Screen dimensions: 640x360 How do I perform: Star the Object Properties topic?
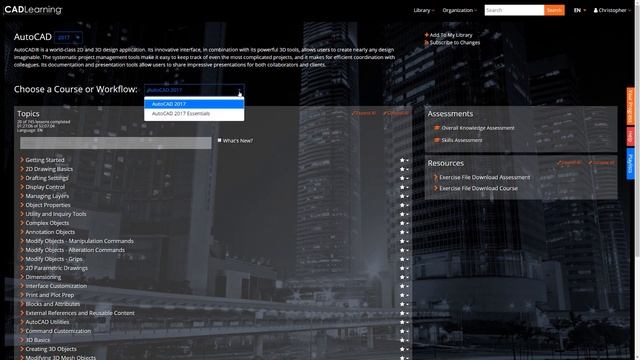(x=402, y=205)
